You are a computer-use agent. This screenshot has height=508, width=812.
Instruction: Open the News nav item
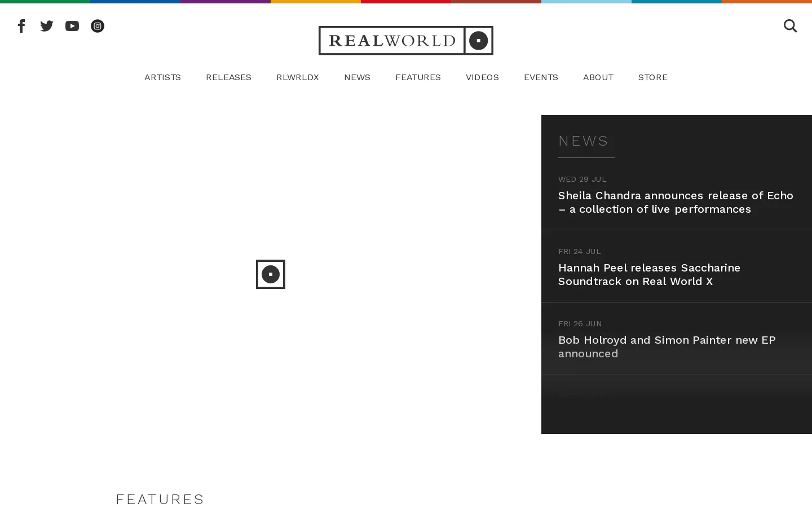pyautogui.click(x=357, y=77)
